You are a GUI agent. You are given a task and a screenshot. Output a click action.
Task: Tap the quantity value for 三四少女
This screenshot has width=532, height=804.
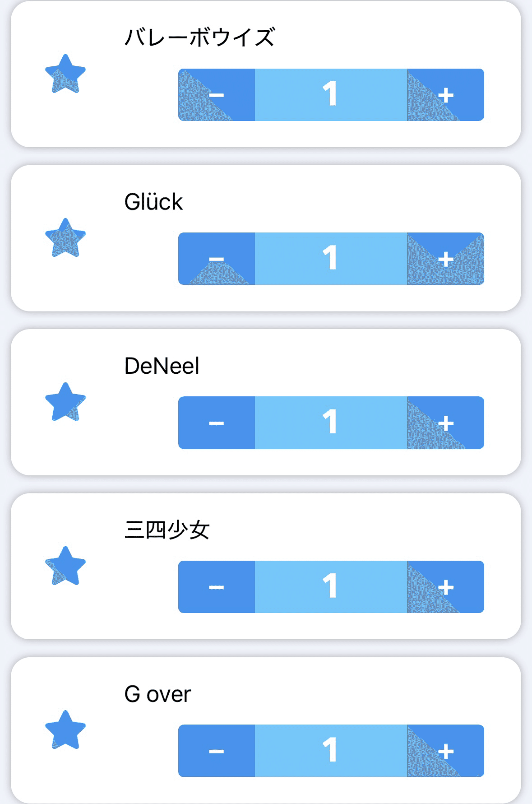tap(331, 587)
